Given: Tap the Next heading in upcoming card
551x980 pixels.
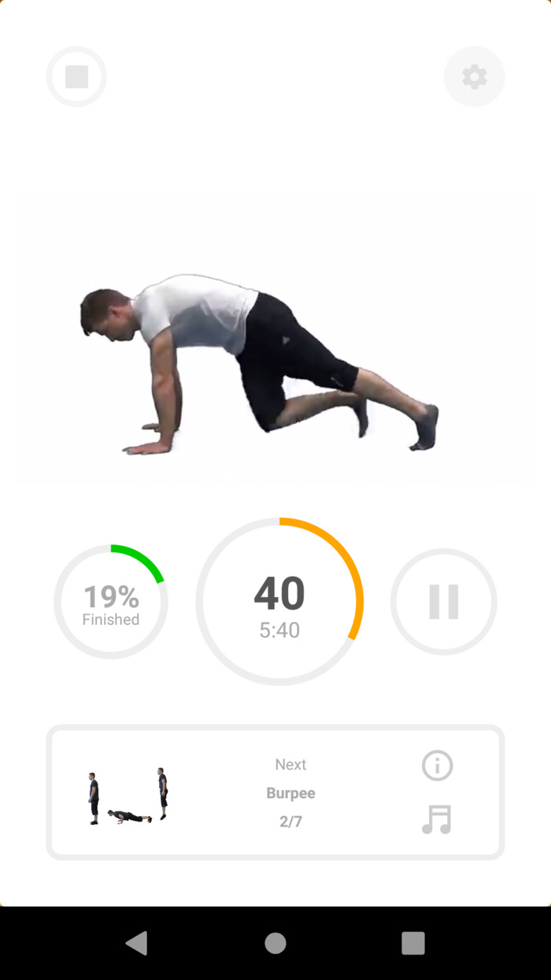Looking at the screenshot, I should (290, 765).
